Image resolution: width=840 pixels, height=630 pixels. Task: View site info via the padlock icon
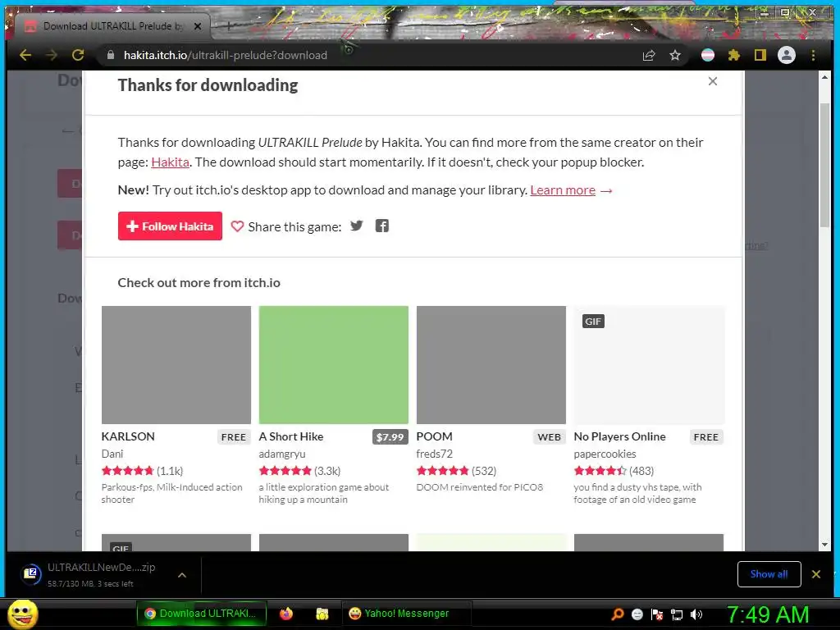(111, 55)
